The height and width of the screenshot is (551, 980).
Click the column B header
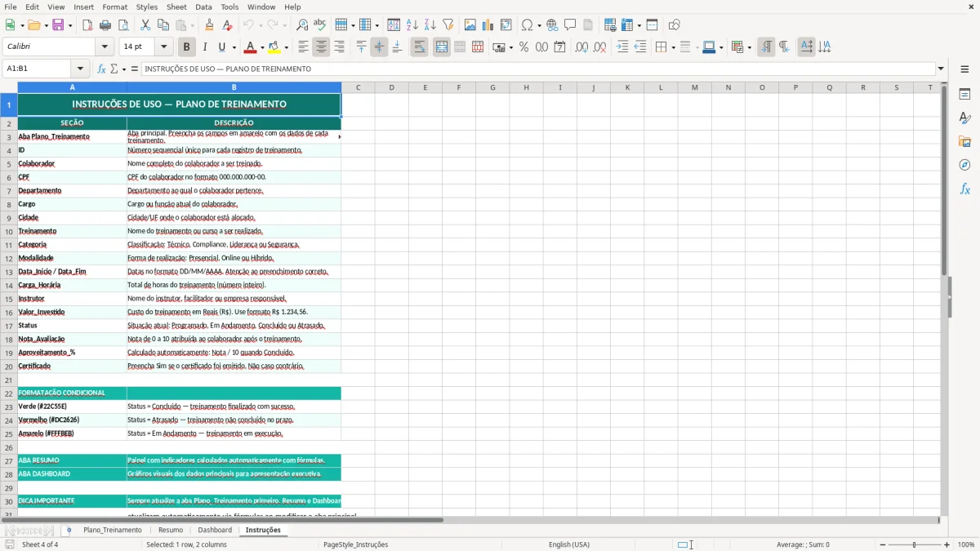[x=234, y=87]
